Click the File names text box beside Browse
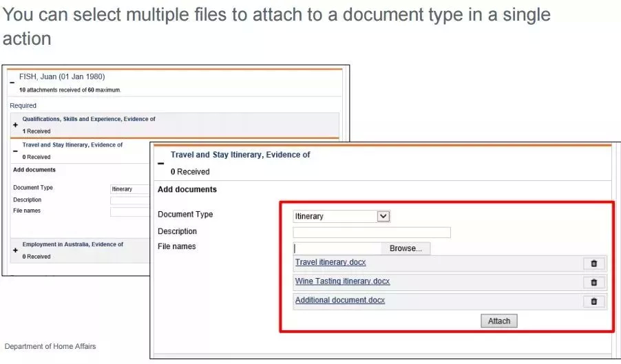Viewport: 621px width, 364px height. [x=337, y=248]
